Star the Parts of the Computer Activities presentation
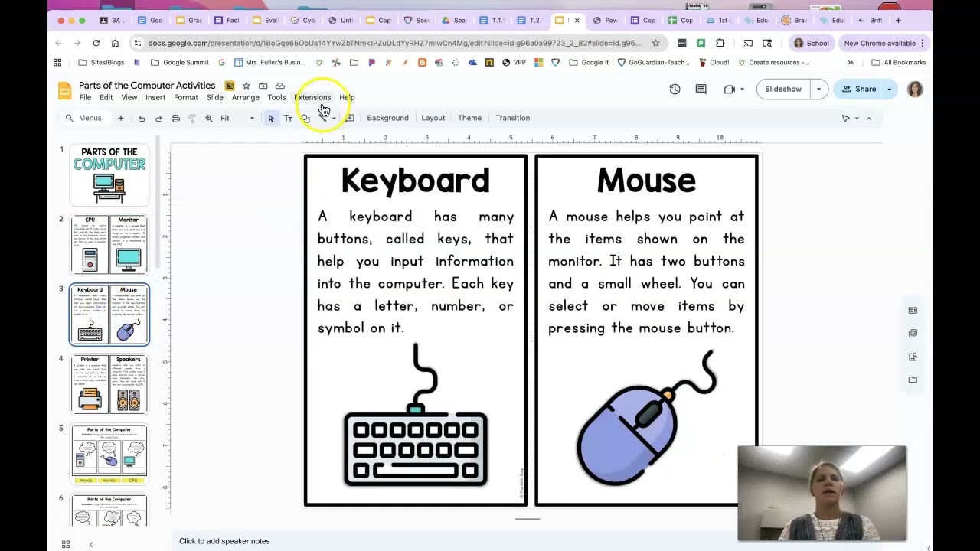 click(x=246, y=86)
